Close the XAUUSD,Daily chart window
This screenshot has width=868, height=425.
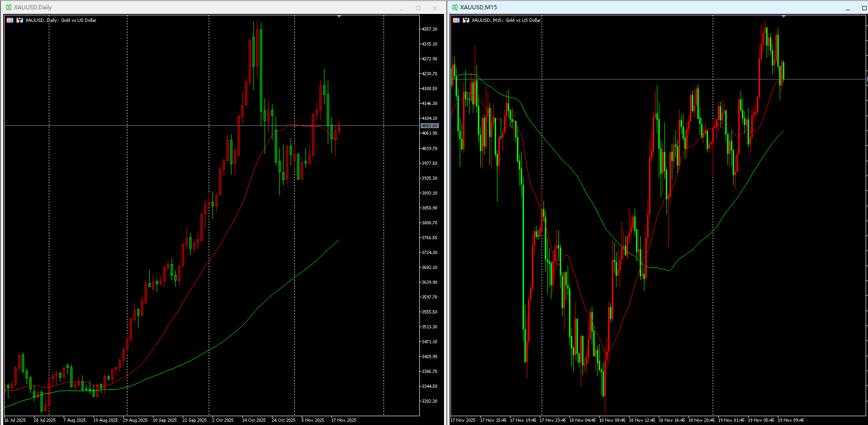[435, 8]
